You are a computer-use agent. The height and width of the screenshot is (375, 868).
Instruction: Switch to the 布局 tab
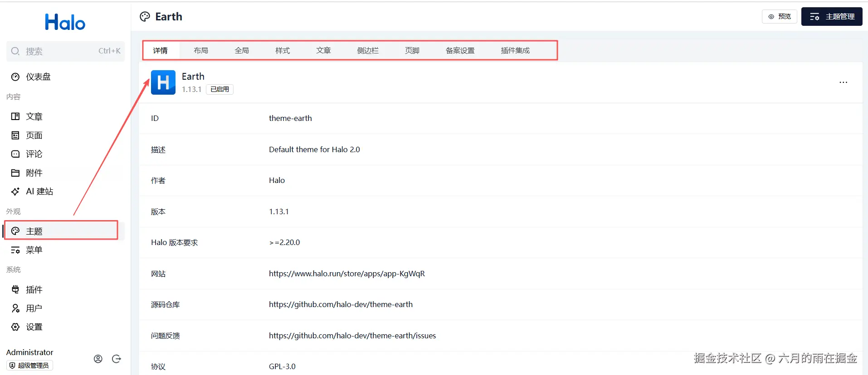[x=201, y=50]
